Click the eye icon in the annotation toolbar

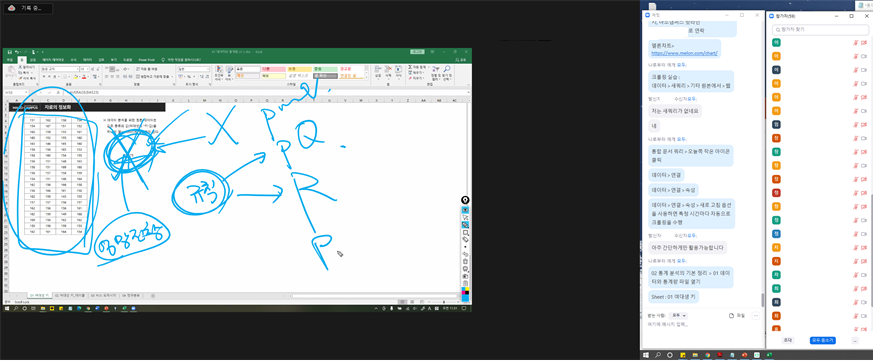tap(465, 209)
